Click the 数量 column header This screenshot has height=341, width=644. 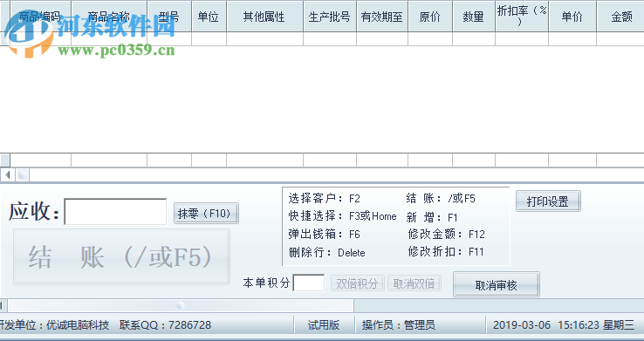pyautogui.click(x=474, y=16)
